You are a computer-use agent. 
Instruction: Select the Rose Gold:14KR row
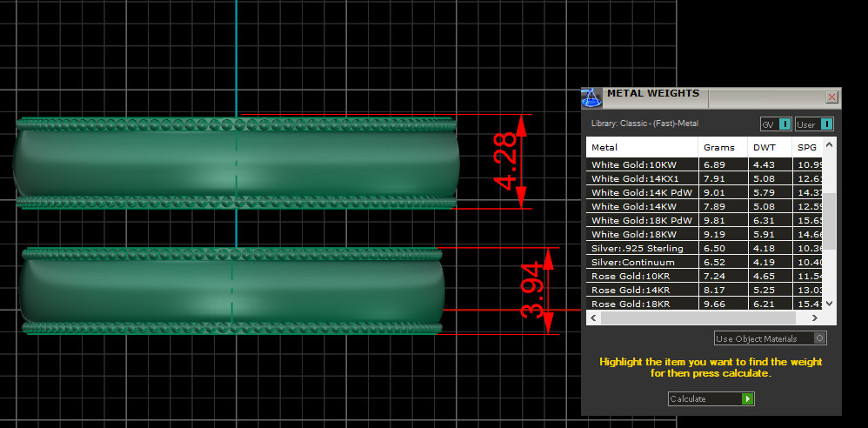click(x=642, y=290)
